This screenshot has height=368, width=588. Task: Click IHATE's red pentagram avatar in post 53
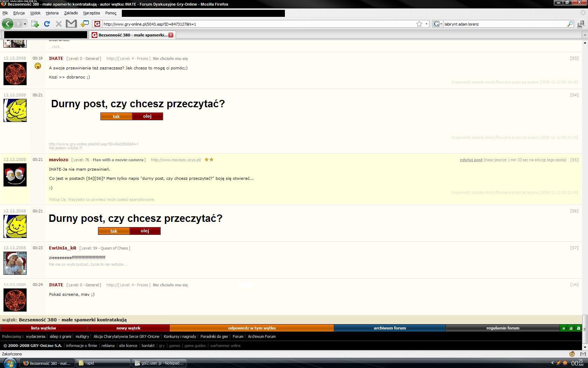point(15,74)
